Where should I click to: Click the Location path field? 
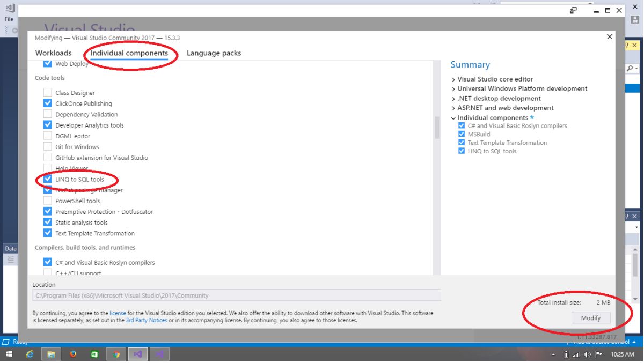(237, 295)
